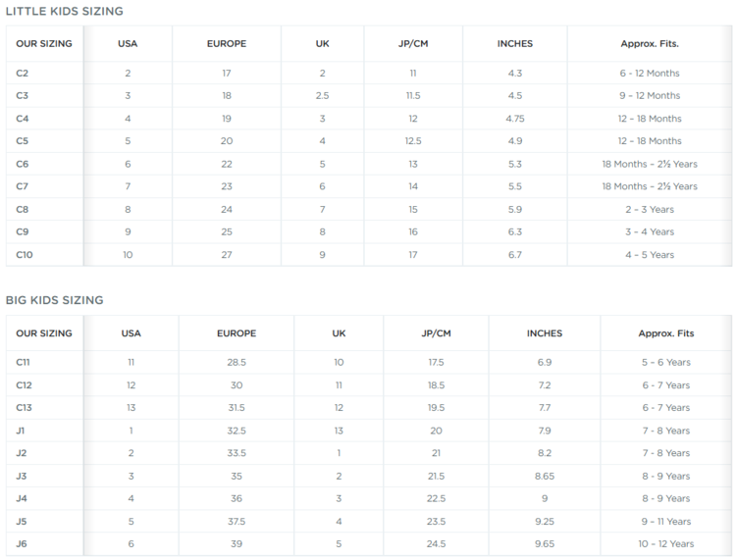Image resolution: width=736 pixels, height=560 pixels.
Task: Select the 37.5 Europe size cell
Action: (x=237, y=521)
